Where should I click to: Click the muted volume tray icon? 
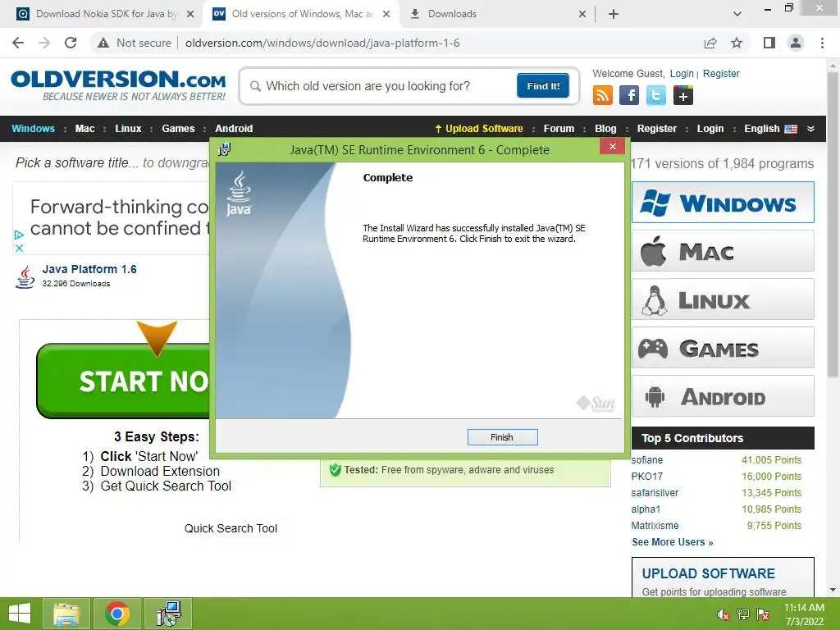(723, 614)
